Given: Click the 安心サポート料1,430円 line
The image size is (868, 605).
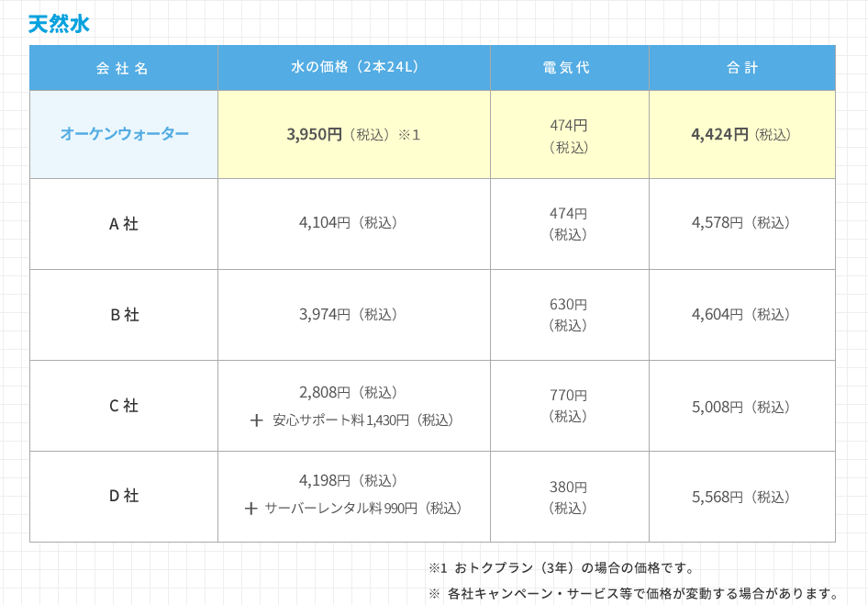Looking at the screenshot, I should pyautogui.click(x=352, y=420).
